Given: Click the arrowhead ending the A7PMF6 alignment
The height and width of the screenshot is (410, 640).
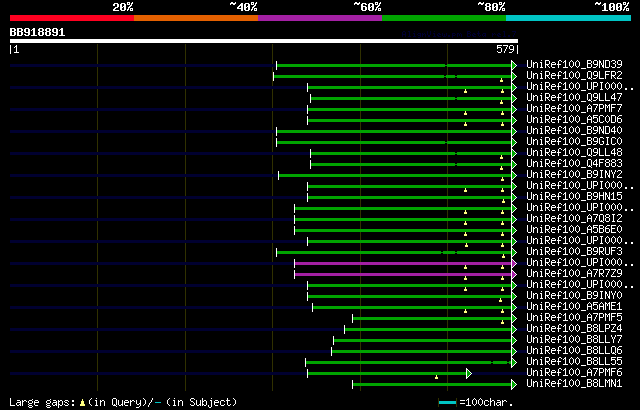Looking at the screenshot, I should tap(469, 374).
